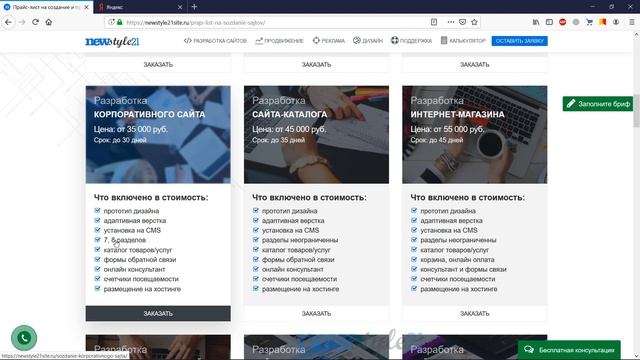Screen dimensions: 640x360
Task: Click the shopping cart extension icon
Action: pyautogui.click(x=589, y=22)
